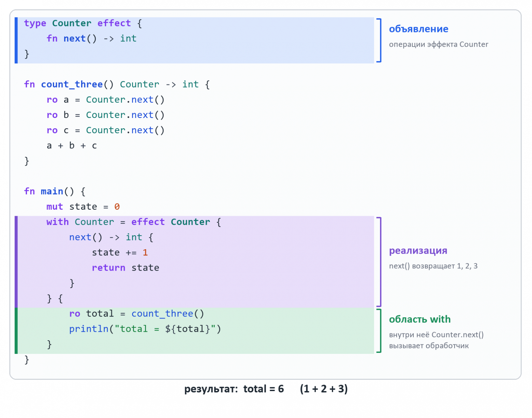Click the 'ro c = Counter.next()' line

point(106,130)
